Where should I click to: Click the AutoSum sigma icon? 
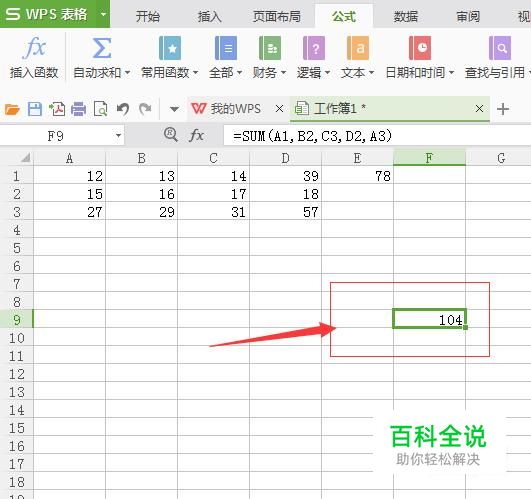click(x=102, y=48)
